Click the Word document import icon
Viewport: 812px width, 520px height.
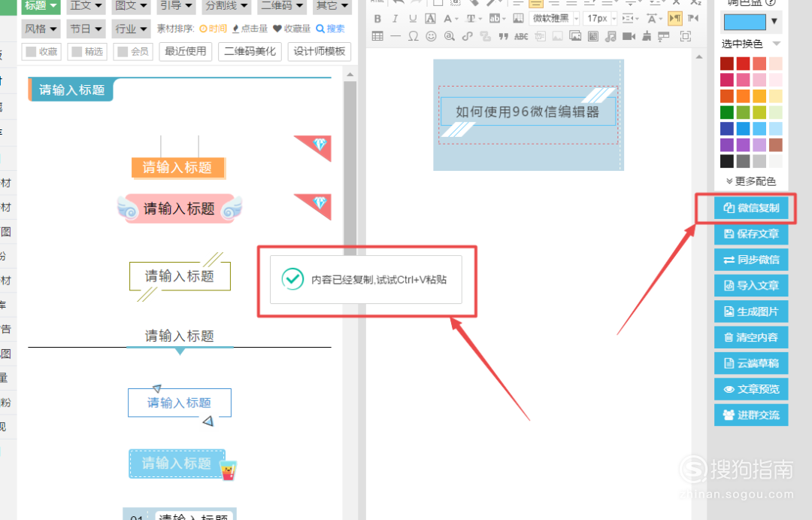point(540,36)
